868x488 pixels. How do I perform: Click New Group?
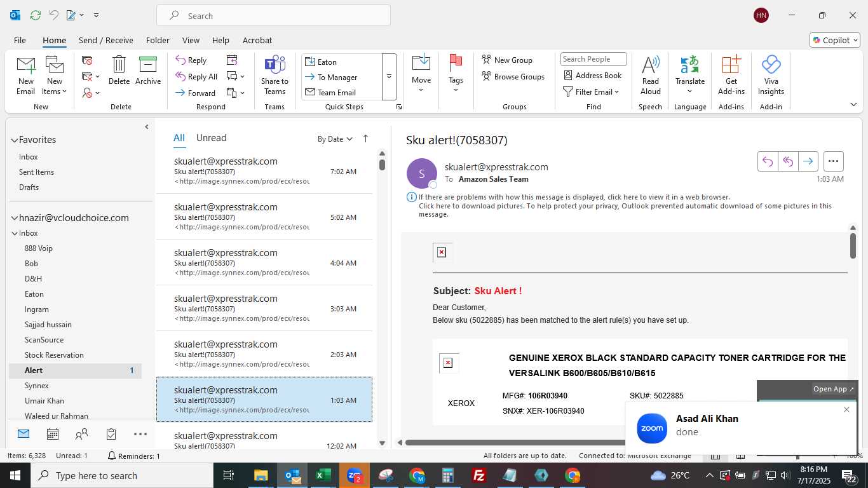pos(507,60)
